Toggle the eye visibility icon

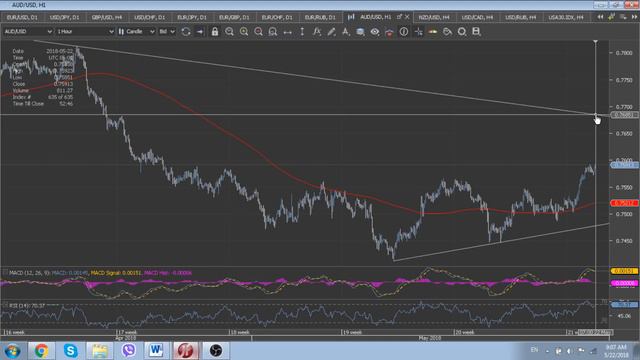(375, 31)
